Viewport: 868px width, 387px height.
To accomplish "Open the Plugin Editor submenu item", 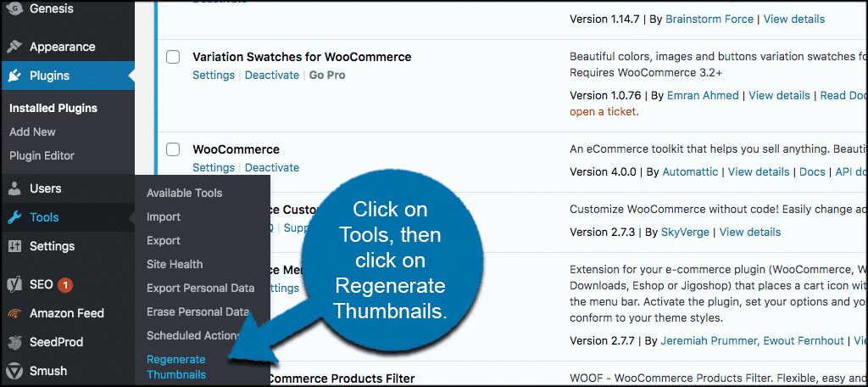I will point(42,156).
